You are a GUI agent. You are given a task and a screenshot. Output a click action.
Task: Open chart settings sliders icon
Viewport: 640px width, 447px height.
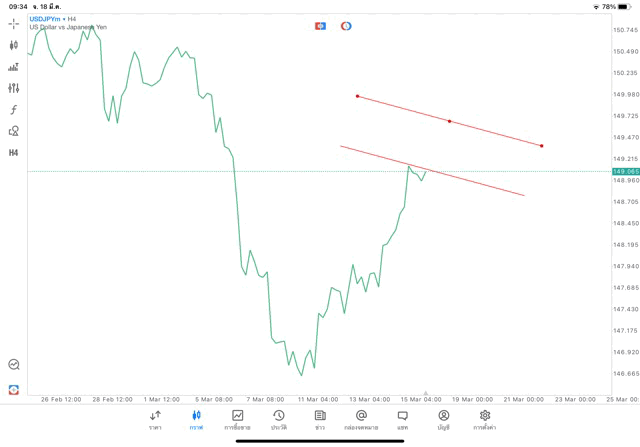pos(14,88)
